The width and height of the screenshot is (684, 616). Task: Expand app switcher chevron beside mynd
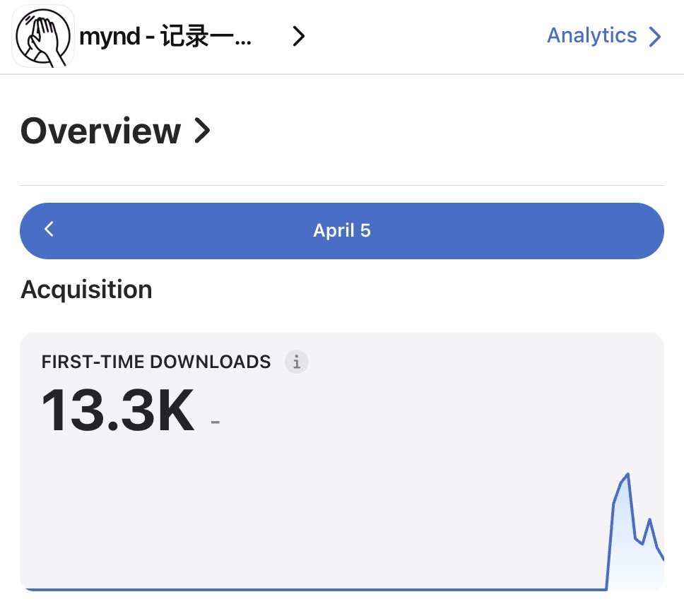(298, 36)
